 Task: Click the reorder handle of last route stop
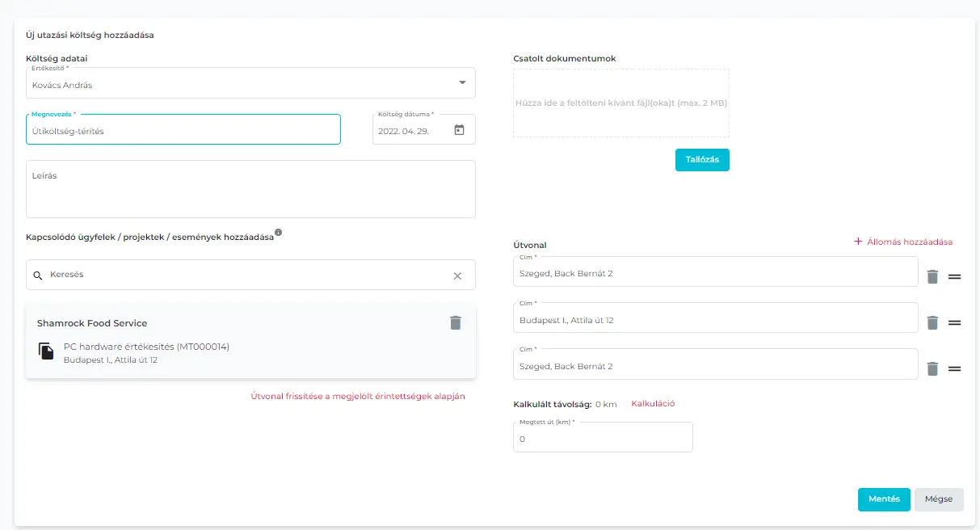pyautogui.click(x=954, y=368)
